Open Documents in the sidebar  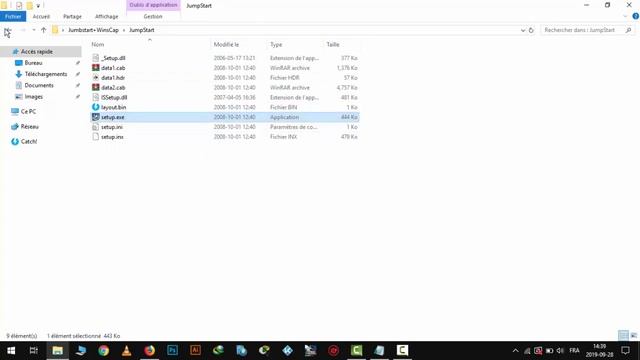tap(39, 85)
